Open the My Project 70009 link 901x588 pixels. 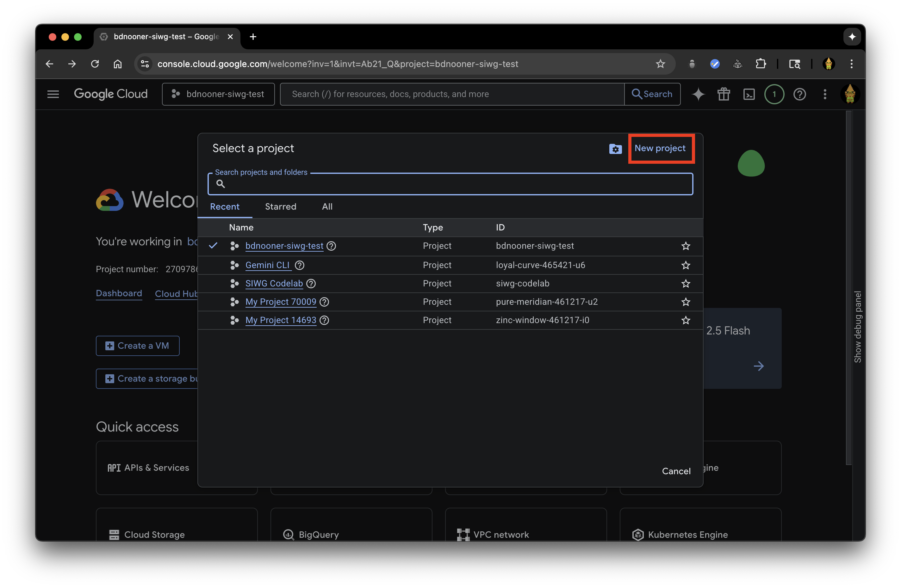pyautogui.click(x=281, y=302)
